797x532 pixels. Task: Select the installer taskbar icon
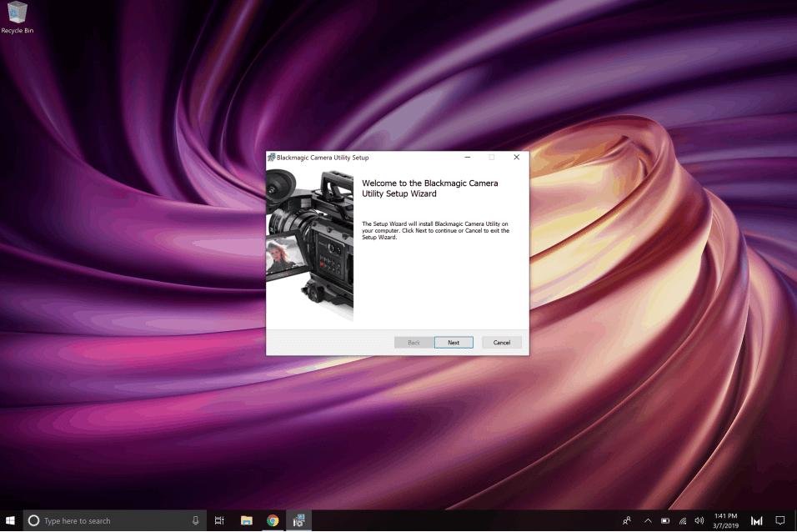pos(298,520)
